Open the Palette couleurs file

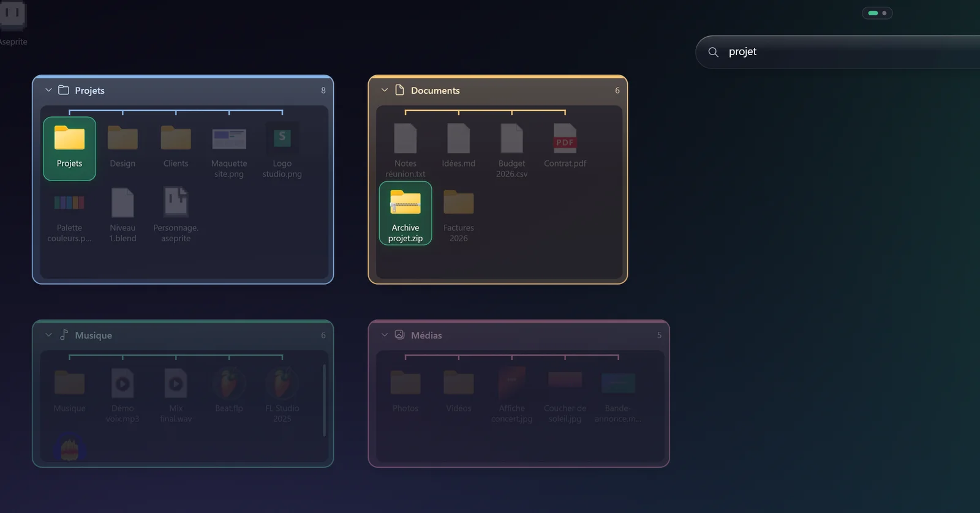pos(69,213)
